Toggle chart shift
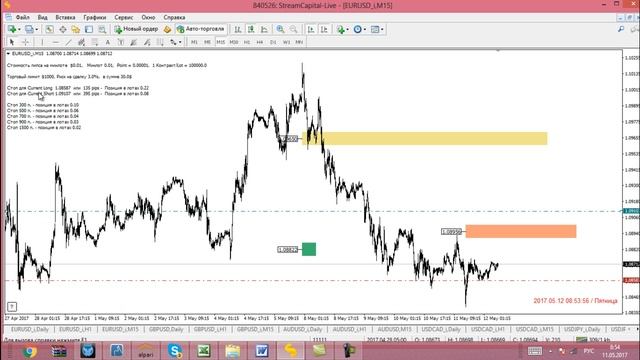Image resolution: width=640 pixels, height=360 pixels. point(324,29)
